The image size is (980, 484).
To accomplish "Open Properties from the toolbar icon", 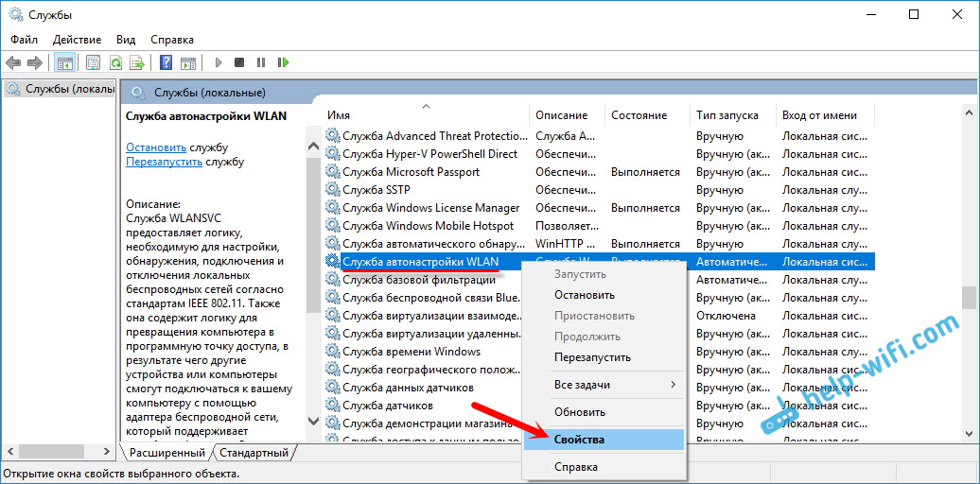I will click(93, 63).
